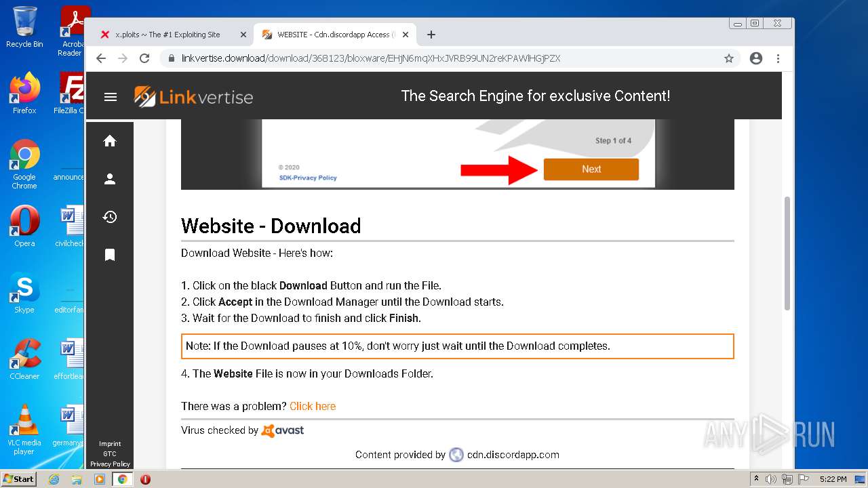Click Opera icon in taskbar
This screenshot has width=868, height=488.
pos(145,479)
